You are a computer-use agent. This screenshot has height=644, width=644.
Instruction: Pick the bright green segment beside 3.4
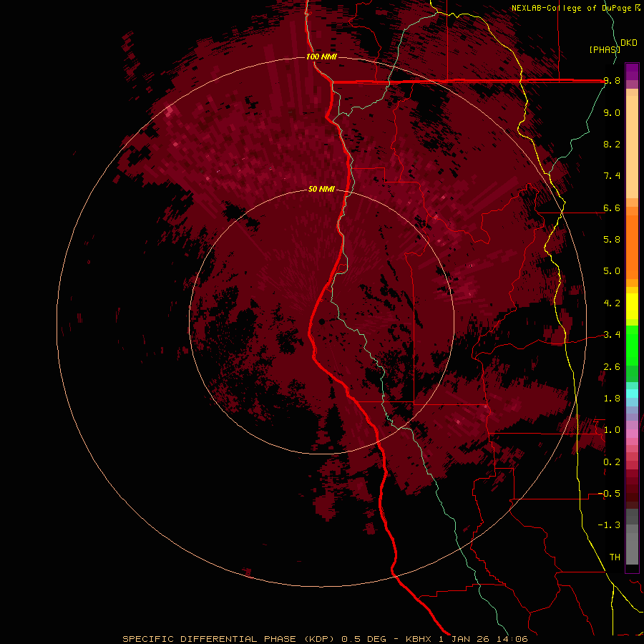pyautogui.click(x=632, y=345)
